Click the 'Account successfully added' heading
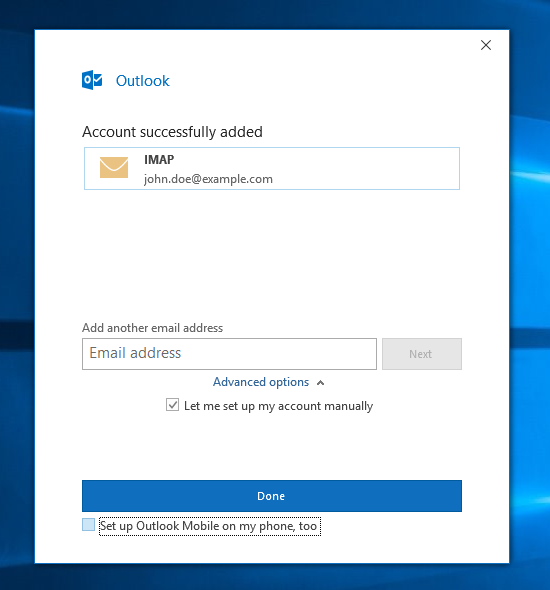550x590 pixels. (x=172, y=132)
